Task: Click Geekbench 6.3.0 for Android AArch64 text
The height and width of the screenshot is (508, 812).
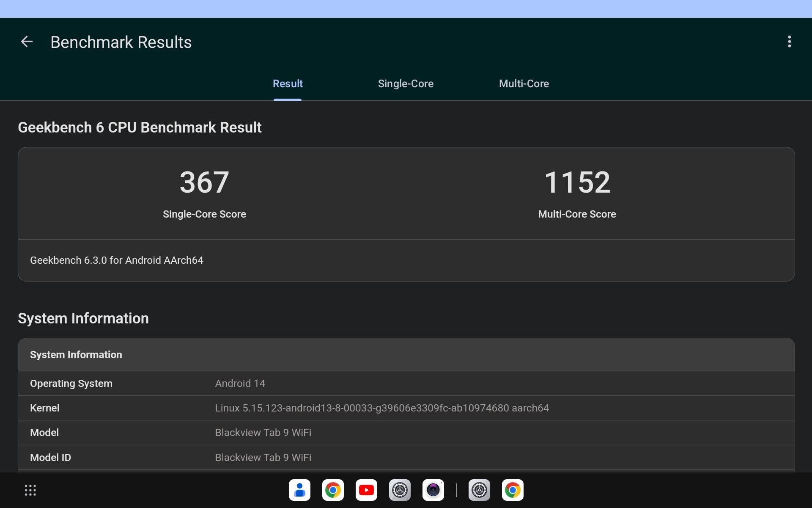Action: (117, 260)
